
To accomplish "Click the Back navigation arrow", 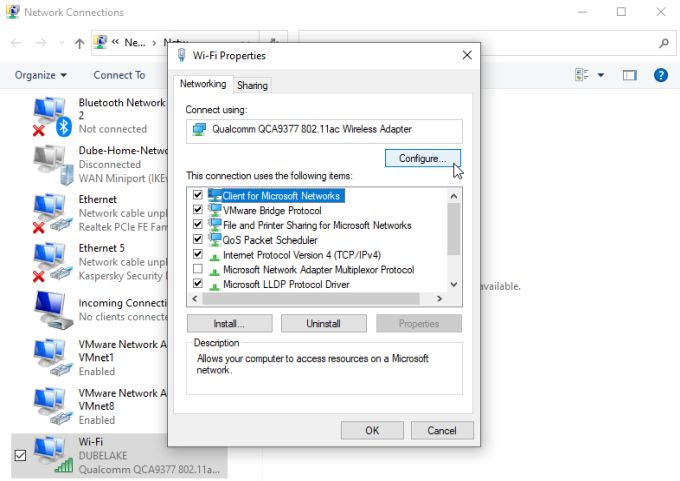I will (16, 43).
